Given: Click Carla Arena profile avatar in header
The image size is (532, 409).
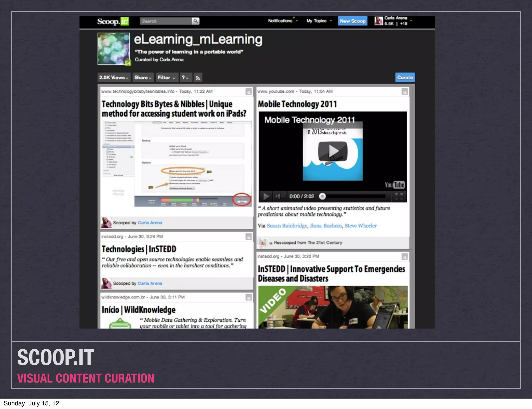Looking at the screenshot, I should (378, 21).
